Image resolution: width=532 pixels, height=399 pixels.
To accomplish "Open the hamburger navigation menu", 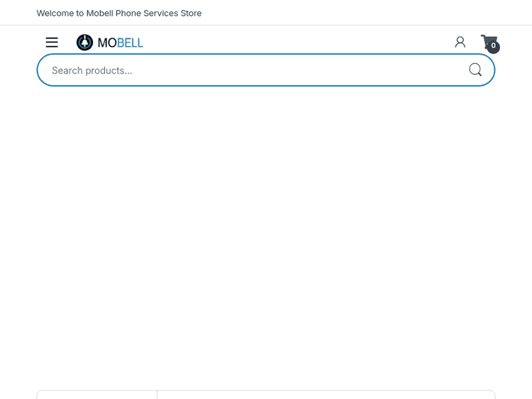I will [52, 43].
